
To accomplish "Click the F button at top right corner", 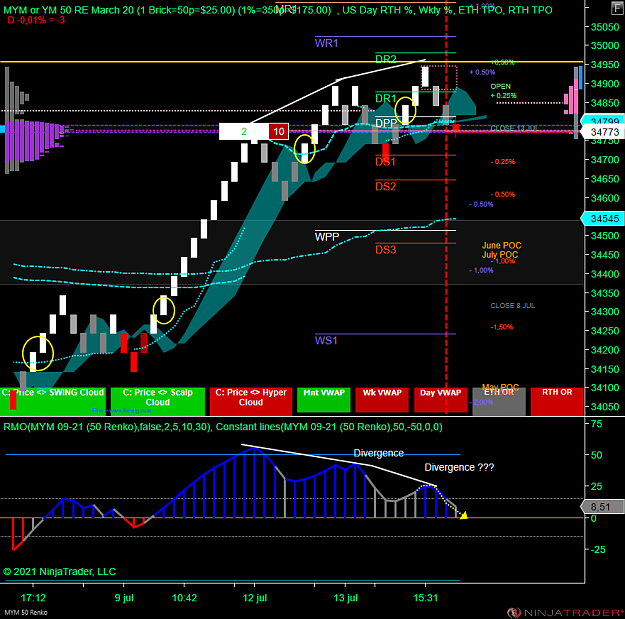I will [617, 9].
